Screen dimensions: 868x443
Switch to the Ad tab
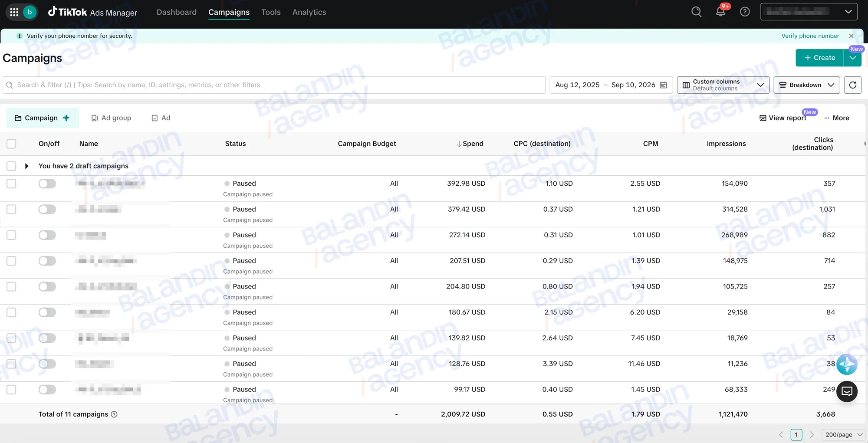point(161,118)
